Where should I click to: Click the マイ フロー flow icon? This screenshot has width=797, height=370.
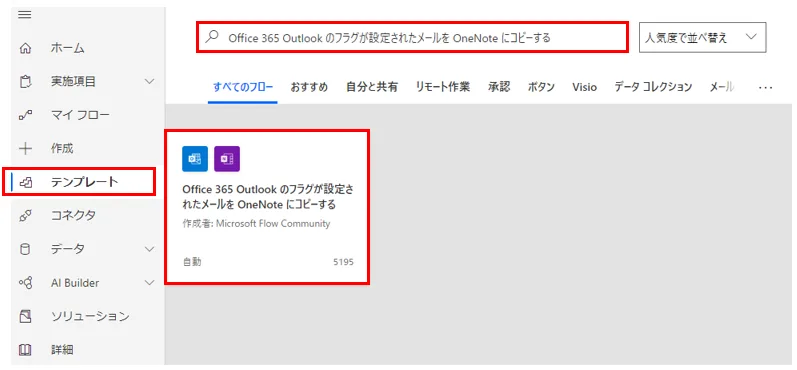click(25, 115)
